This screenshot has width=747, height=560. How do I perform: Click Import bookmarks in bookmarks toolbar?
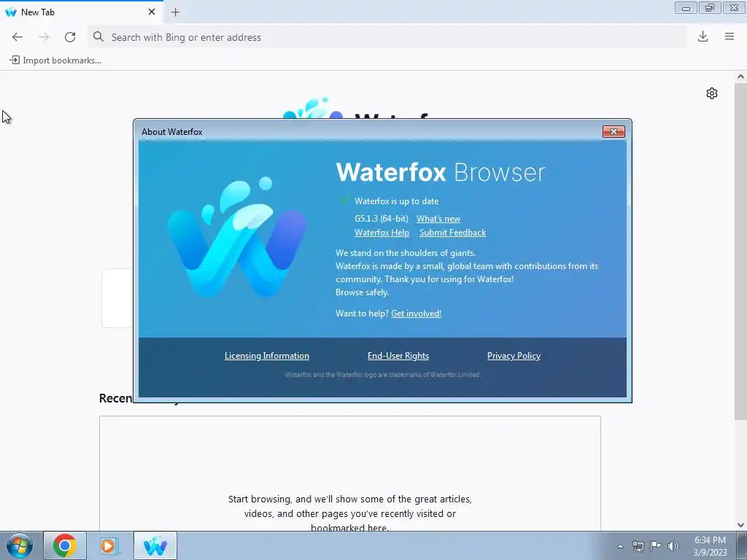[55, 61]
